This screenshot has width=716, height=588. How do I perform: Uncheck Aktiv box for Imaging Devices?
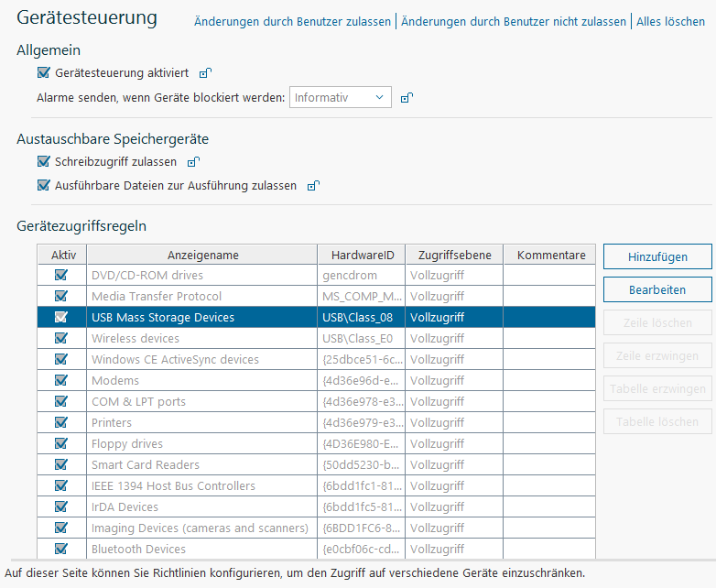[x=60, y=528]
